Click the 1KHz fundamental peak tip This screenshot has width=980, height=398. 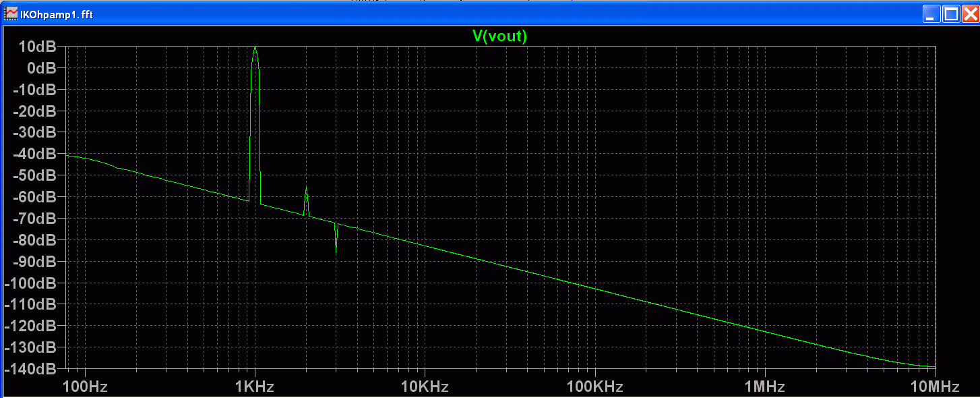tap(255, 47)
